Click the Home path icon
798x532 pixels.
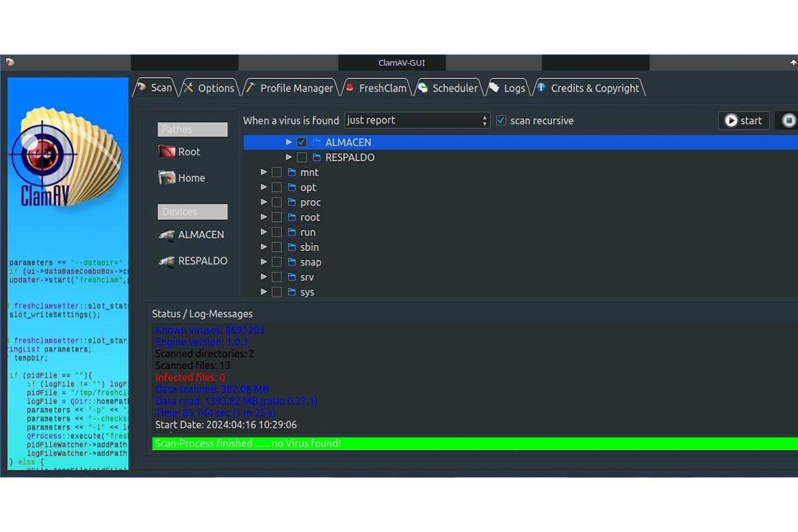point(167,177)
